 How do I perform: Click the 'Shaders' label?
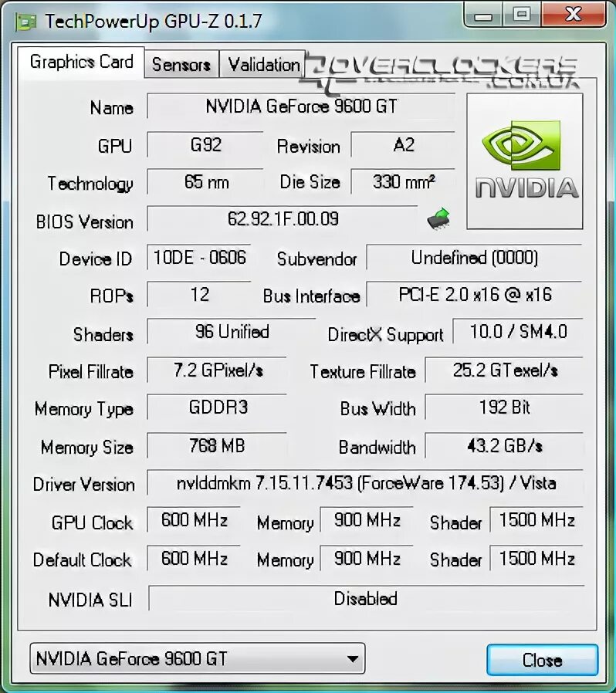click(x=103, y=335)
